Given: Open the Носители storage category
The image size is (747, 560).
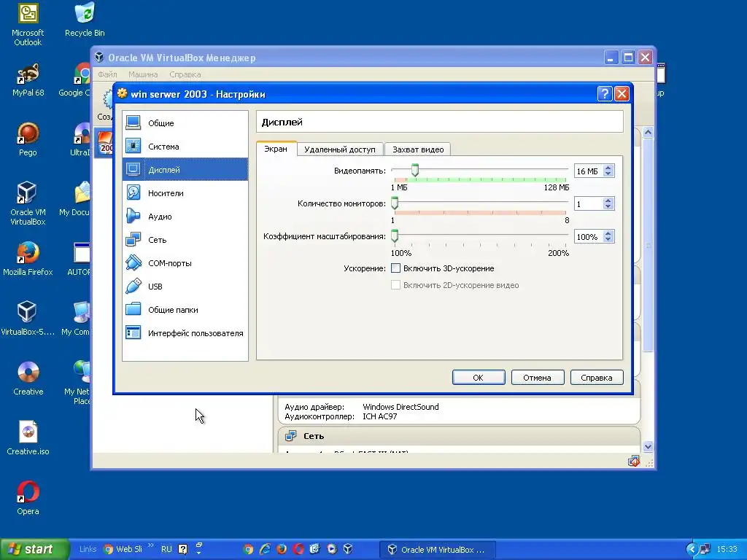Looking at the screenshot, I should (x=185, y=192).
